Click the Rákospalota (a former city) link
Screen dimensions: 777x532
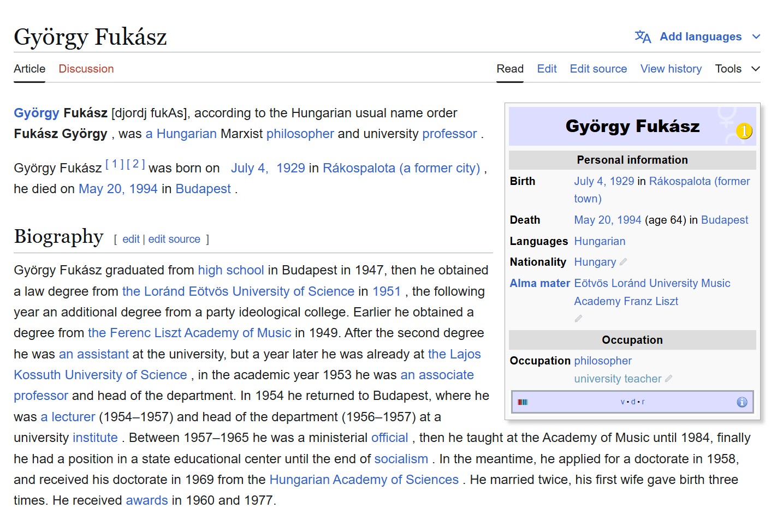[401, 168]
